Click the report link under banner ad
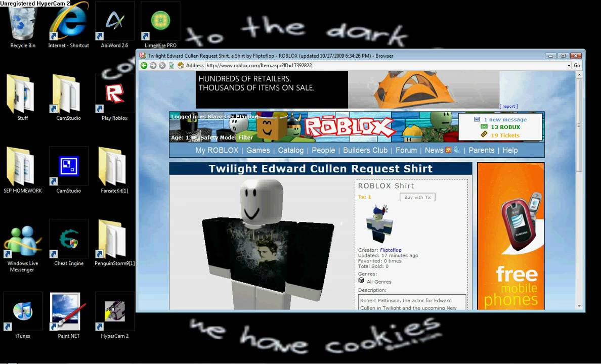This screenshot has height=364, width=601. click(x=508, y=106)
